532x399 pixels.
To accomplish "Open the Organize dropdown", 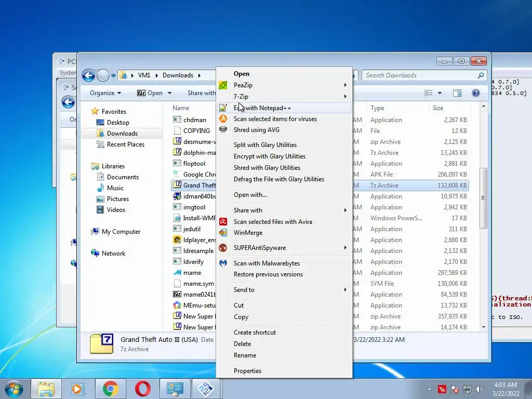I will [x=105, y=93].
